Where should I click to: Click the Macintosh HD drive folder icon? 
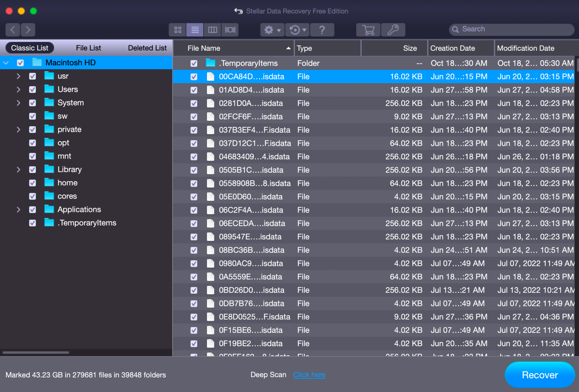pyautogui.click(x=37, y=62)
